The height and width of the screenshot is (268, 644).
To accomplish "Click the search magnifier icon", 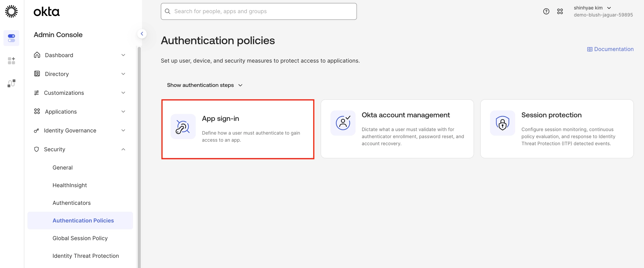I will click(168, 11).
